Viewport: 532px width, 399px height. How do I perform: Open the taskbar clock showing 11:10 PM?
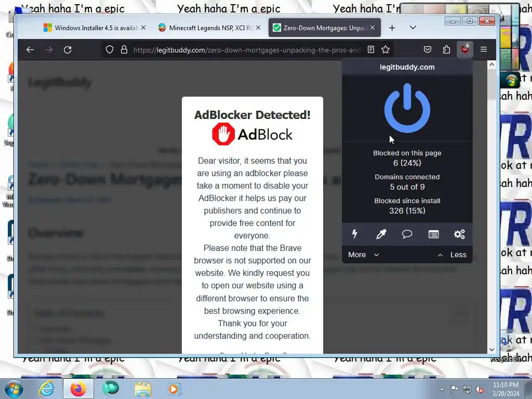506,389
